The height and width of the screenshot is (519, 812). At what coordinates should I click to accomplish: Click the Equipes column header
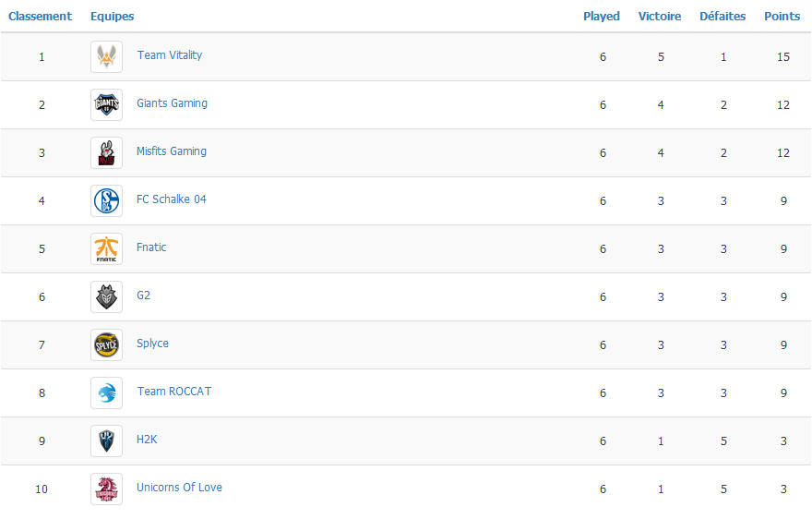pyautogui.click(x=112, y=16)
